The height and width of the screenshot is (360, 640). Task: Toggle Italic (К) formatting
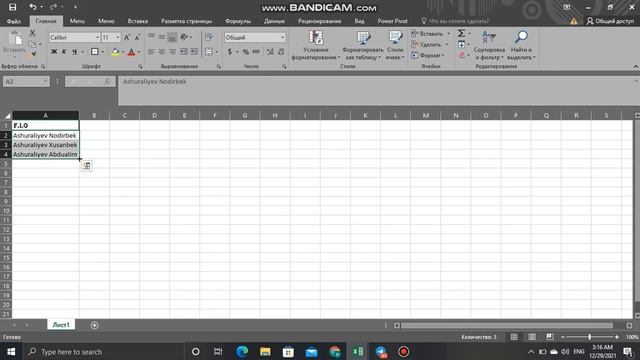64,52
